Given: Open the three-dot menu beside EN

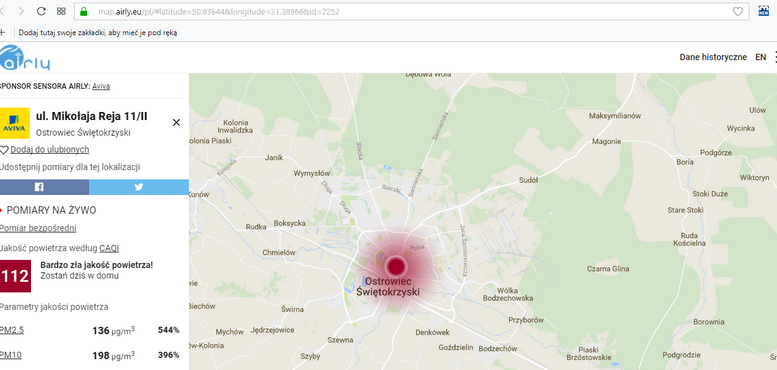Looking at the screenshot, I should coord(775,57).
